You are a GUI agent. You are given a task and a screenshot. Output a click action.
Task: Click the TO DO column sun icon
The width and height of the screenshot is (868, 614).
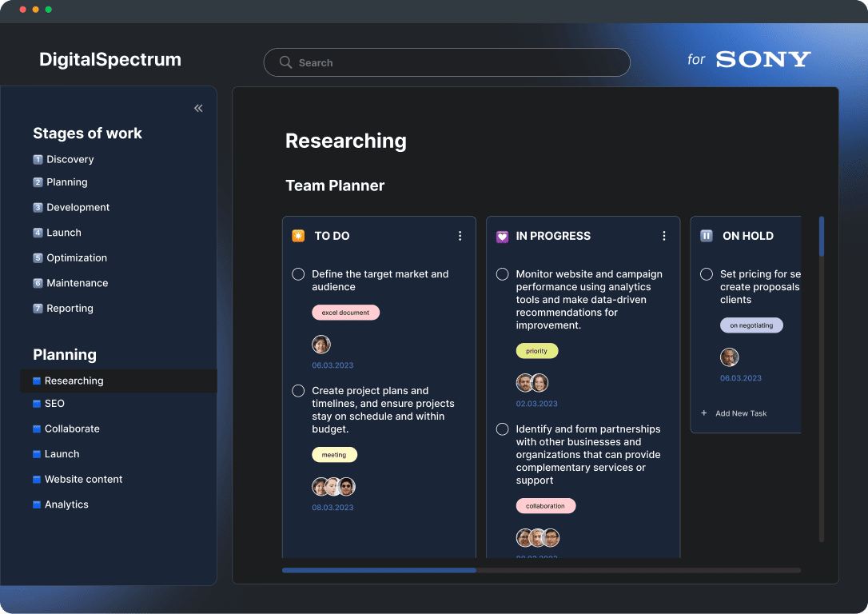click(298, 236)
